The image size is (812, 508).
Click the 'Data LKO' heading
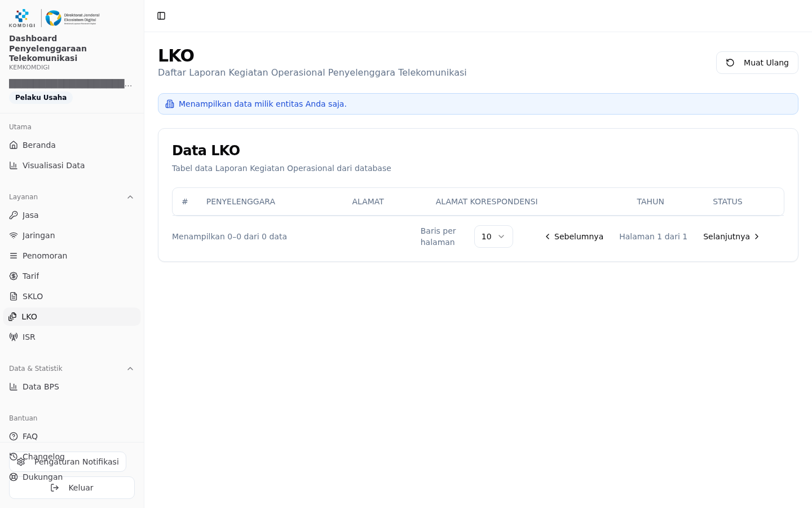(206, 150)
